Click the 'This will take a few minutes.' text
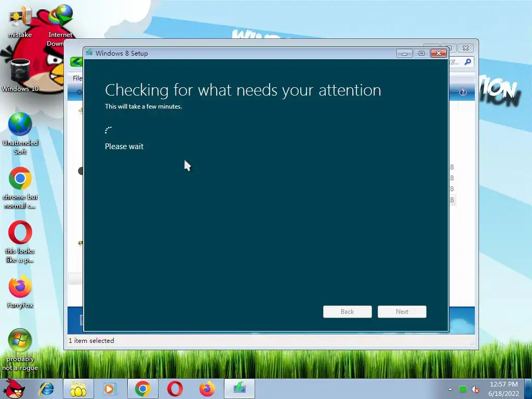Screen dimensions: 532x399 (143, 107)
